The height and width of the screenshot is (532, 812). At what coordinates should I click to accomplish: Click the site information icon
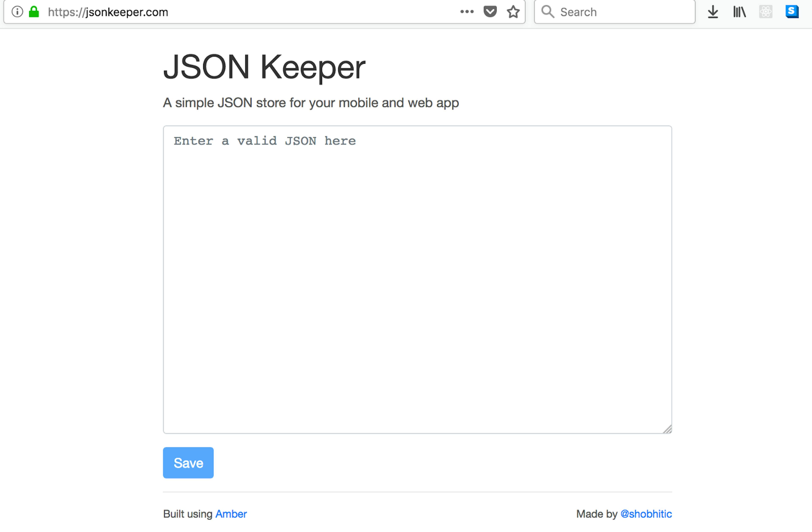17,12
